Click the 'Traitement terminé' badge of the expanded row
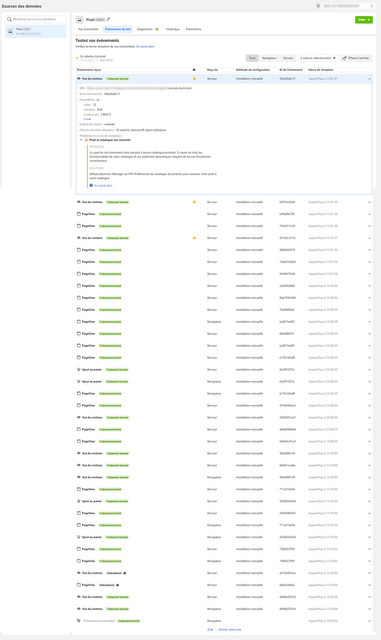Image resolution: width=381 pixels, height=640 pixels. click(117, 79)
